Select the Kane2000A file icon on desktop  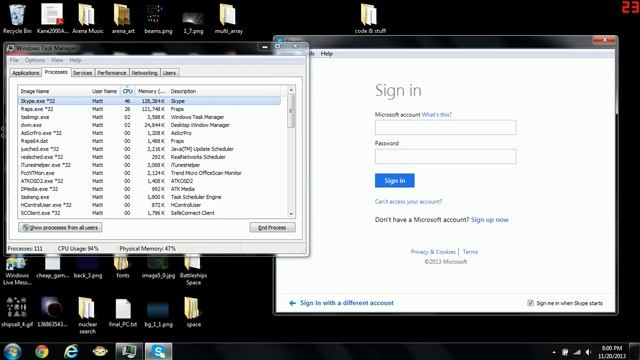[52, 18]
